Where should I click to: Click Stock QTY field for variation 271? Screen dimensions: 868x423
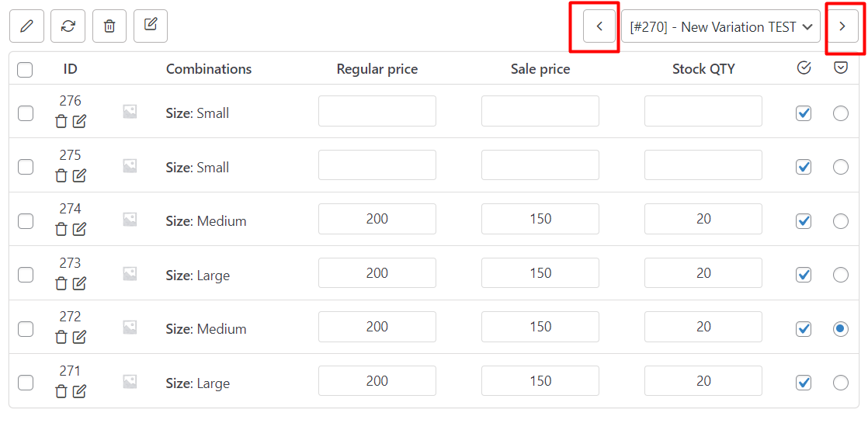(x=703, y=380)
